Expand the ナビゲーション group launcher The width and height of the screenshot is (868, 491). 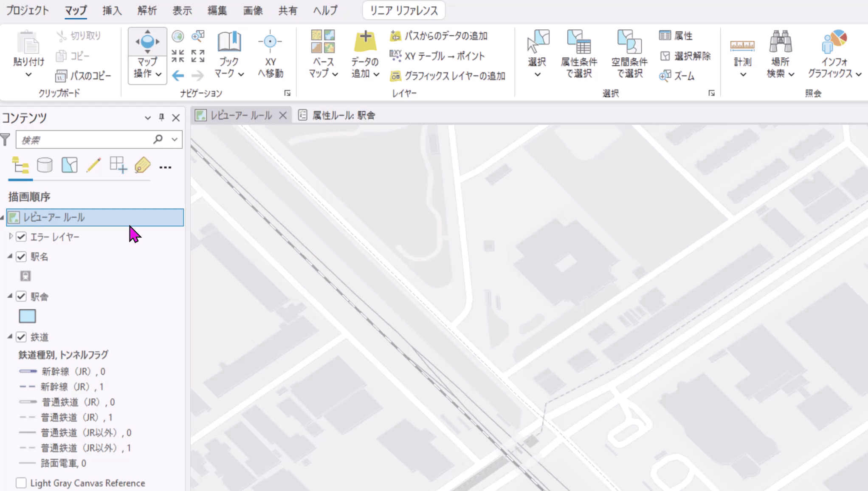pos(287,93)
